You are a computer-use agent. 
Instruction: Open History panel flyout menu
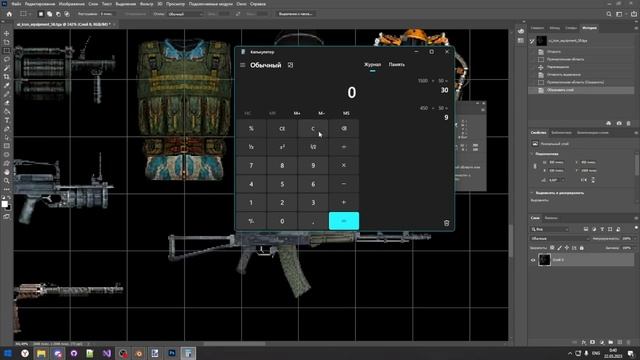point(636,28)
